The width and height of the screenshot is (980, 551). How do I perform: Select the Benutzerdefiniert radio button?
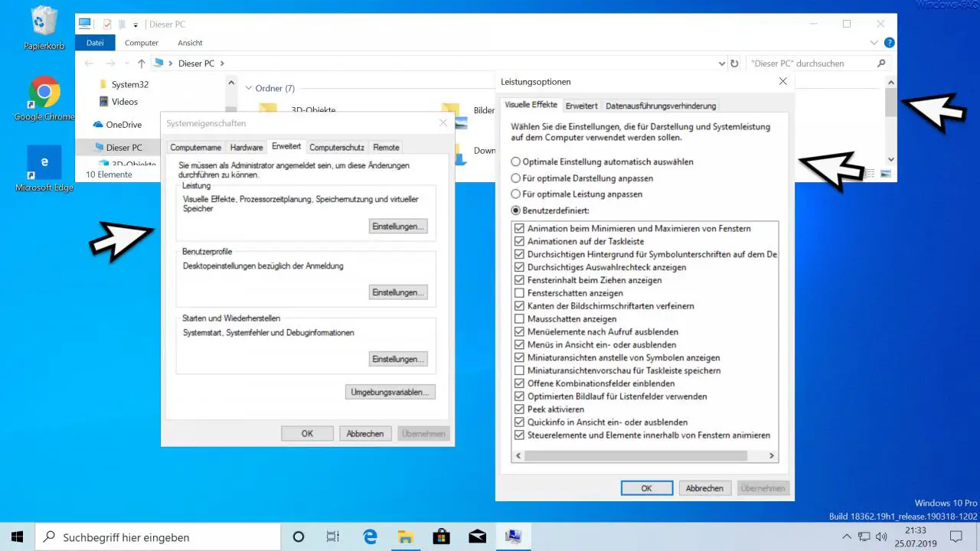[516, 210]
